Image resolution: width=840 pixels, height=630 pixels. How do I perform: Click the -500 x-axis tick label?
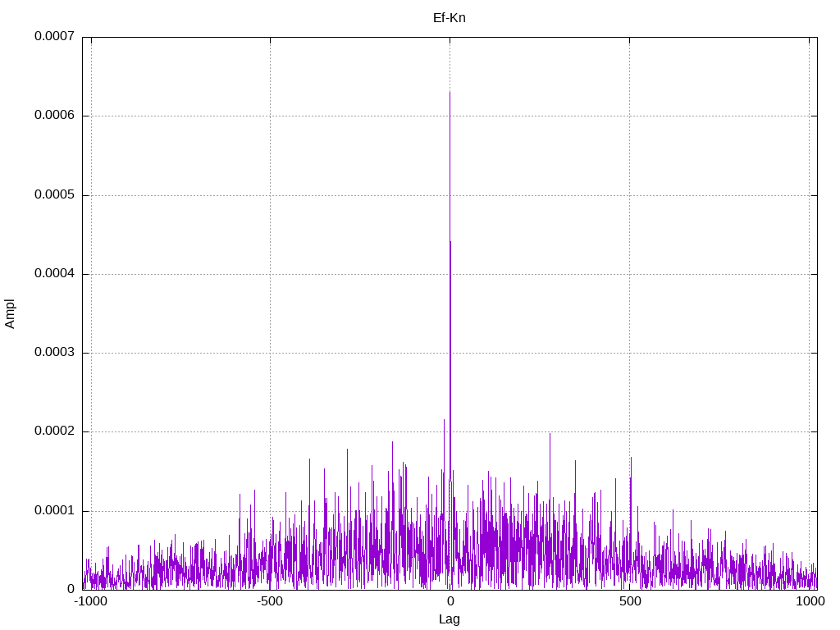point(269,601)
